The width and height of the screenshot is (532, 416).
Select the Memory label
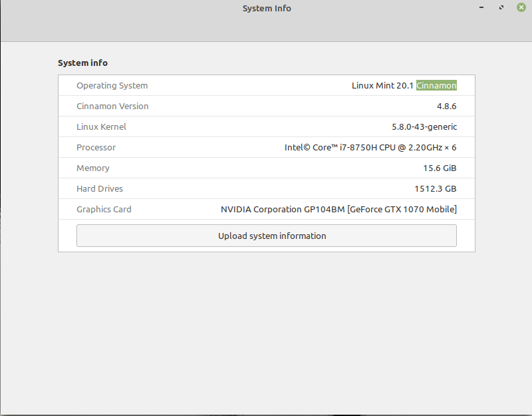point(93,168)
